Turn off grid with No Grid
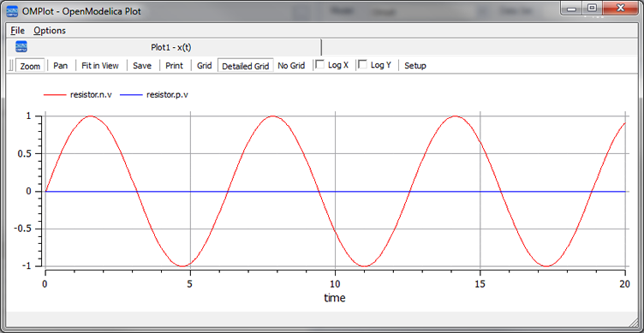 click(x=291, y=66)
